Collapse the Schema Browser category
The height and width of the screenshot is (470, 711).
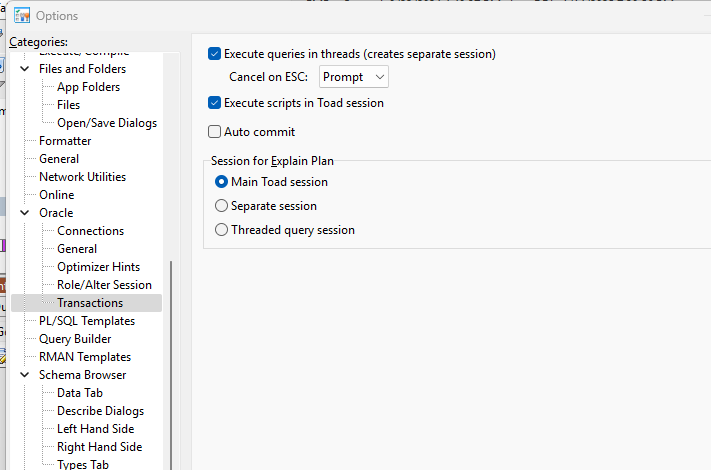pos(25,375)
